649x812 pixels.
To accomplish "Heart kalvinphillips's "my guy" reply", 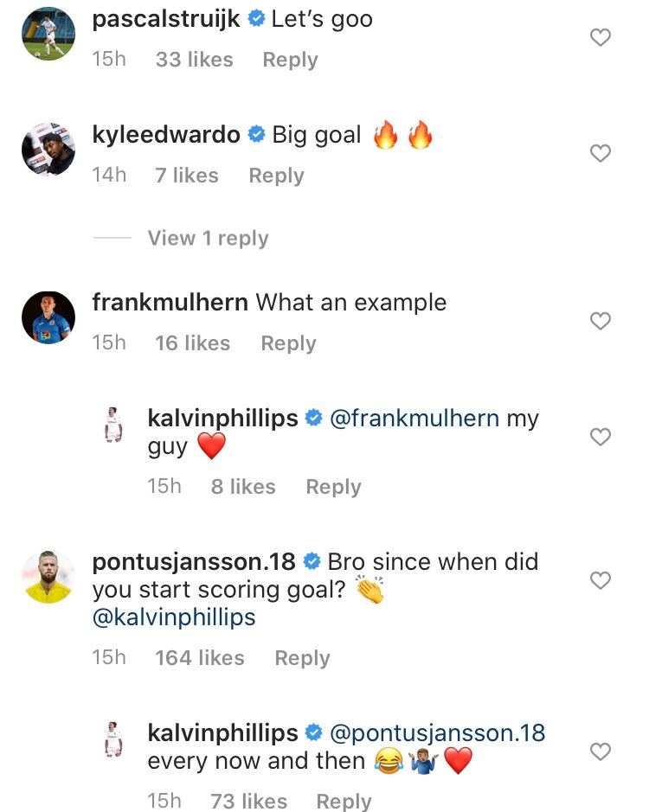I will pos(600,437).
